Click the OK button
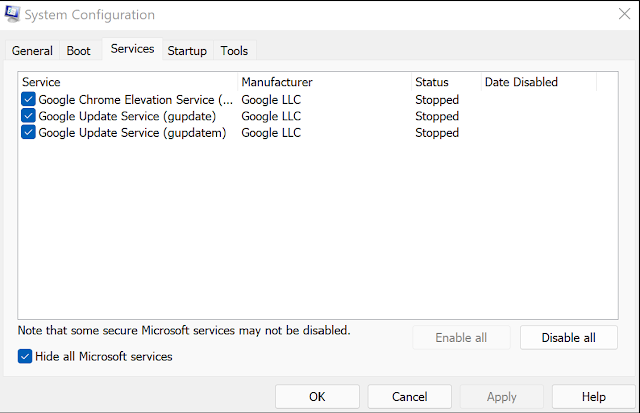The image size is (640, 413). click(317, 397)
